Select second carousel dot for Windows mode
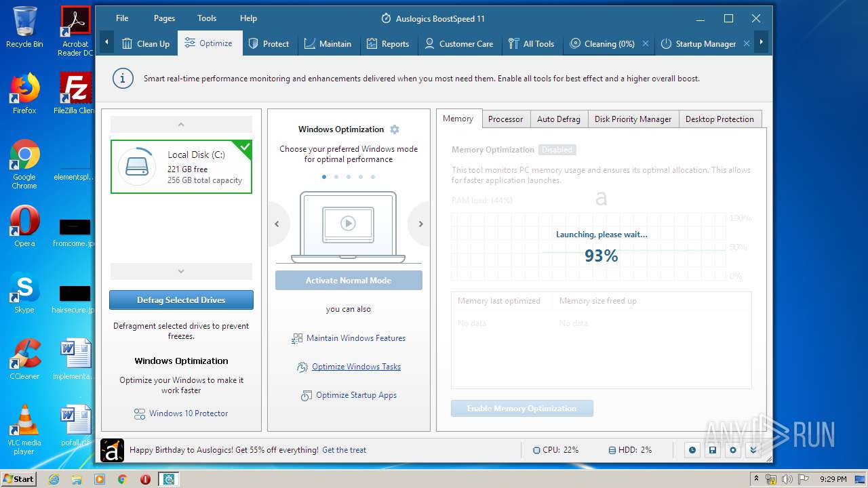The image size is (868, 488). pos(336,177)
